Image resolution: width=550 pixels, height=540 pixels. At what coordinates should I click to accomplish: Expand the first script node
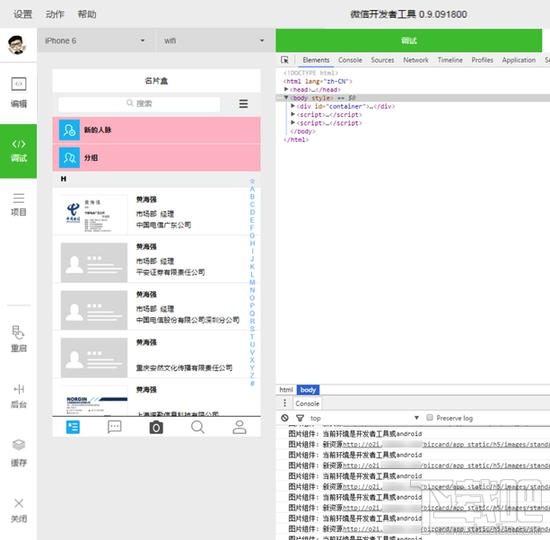pyautogui.click(x=293, y=114)
